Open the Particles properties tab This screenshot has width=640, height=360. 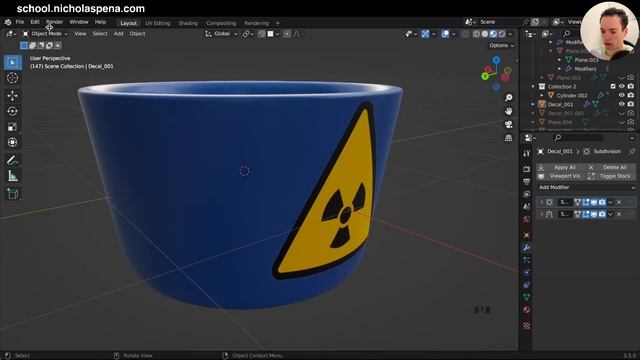click(527, 260)
